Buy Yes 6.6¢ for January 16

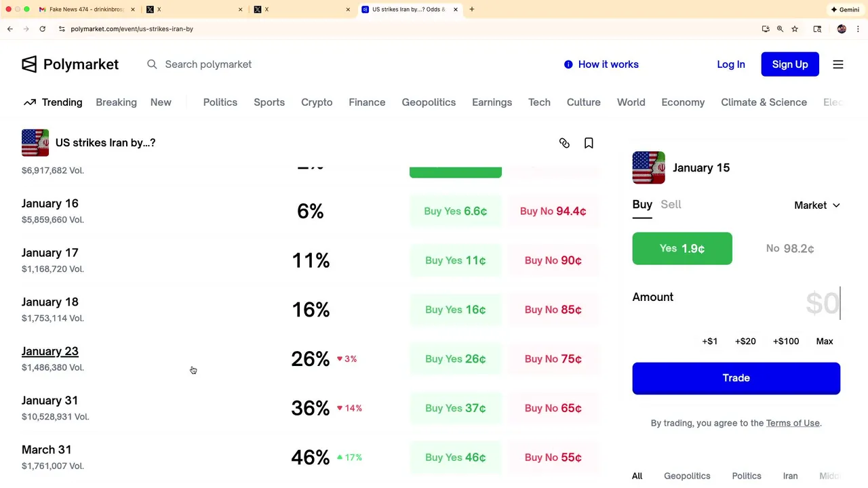(x=456, y=211)
